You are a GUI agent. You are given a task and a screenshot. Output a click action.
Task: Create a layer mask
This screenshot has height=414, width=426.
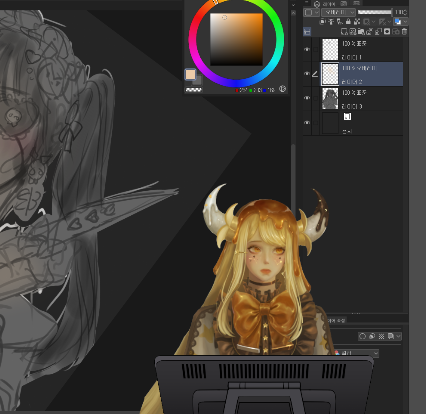(x=387, y=31)
